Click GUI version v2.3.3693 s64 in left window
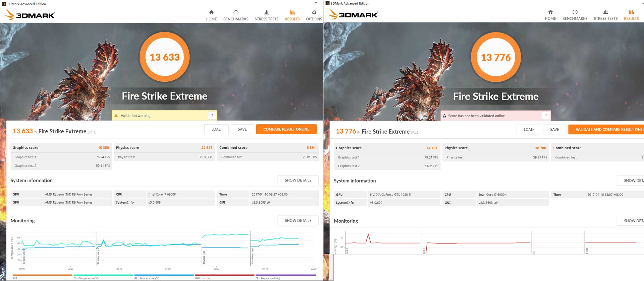The width and height of the screenshot is (644, 281). 262,203
